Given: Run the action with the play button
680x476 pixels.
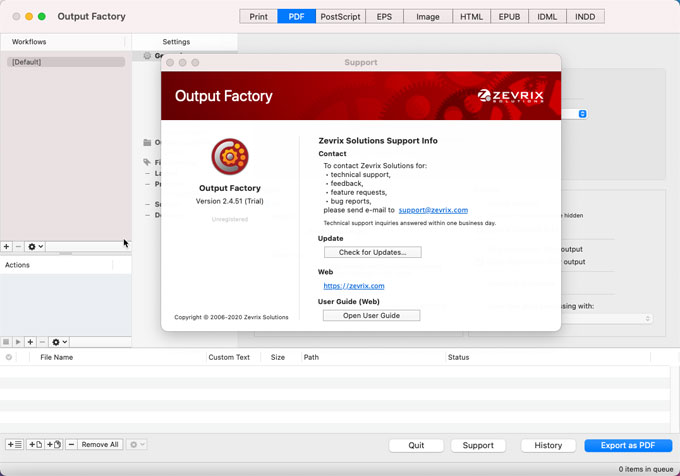Looking at the screenshot, I should coord(18,342).
